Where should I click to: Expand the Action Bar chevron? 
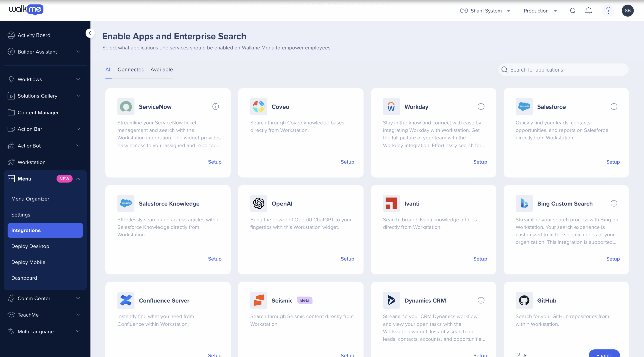pyautogui.click(x=78, y=129)
